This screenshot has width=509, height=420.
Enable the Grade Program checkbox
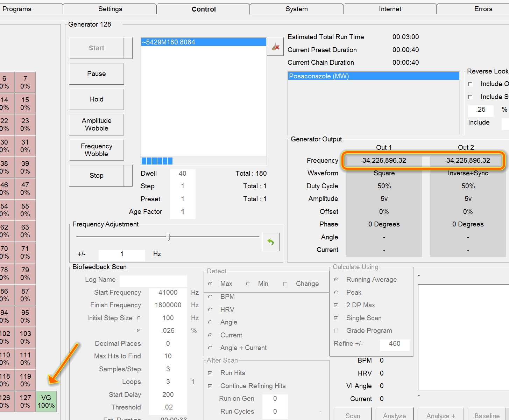coord(336,331)
